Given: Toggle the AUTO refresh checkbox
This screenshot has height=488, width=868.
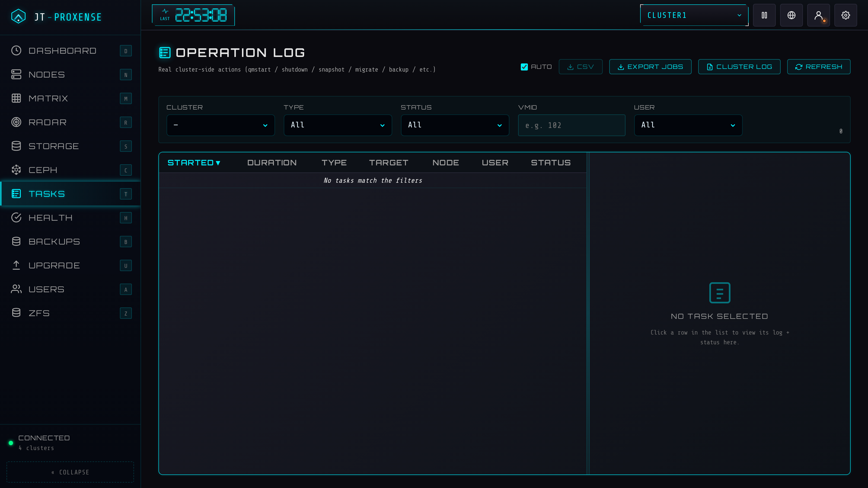Looking at the screenshot, I should [524, 67].
